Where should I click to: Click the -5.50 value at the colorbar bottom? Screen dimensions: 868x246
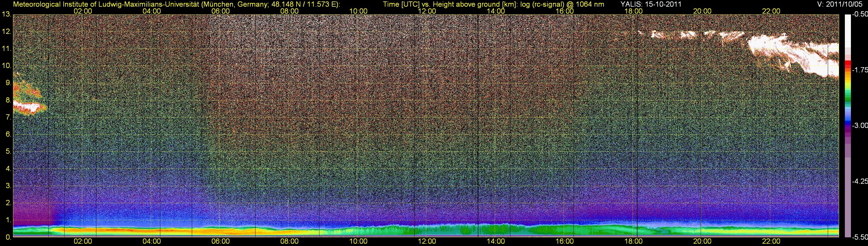860,237
